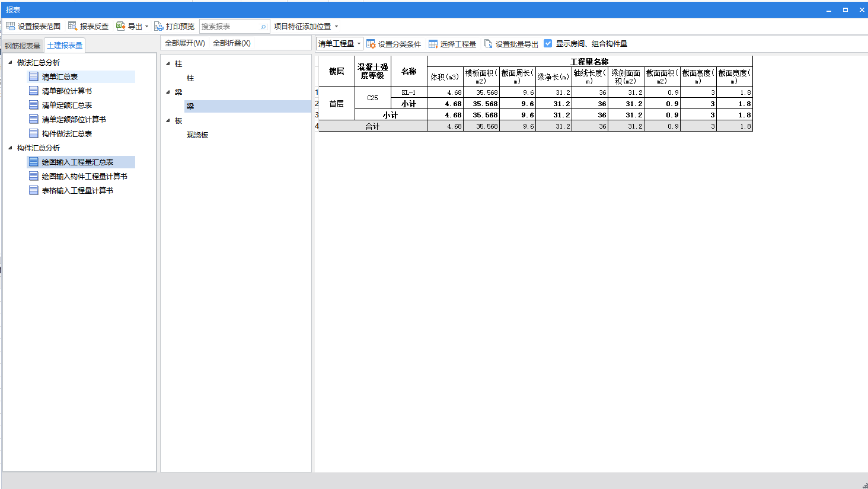Viewport: 868px width, 489px height.
Task: Click the 模板面积(m2) column header
Action: pyautogui.click(x=481, y=76)
